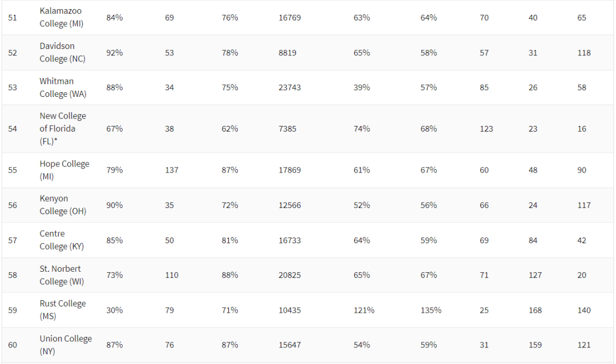The height and width of the screenshot is (364, 616).
Task: Click New College of Florida (FL)* name
Action: pyautogui.click(x=63, y=128)
